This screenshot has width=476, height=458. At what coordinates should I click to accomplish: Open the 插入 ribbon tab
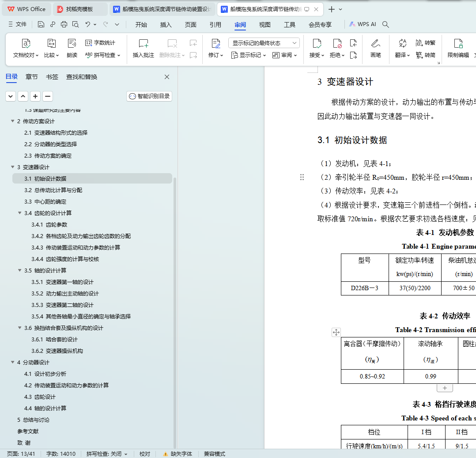click(x=166, y=25)
